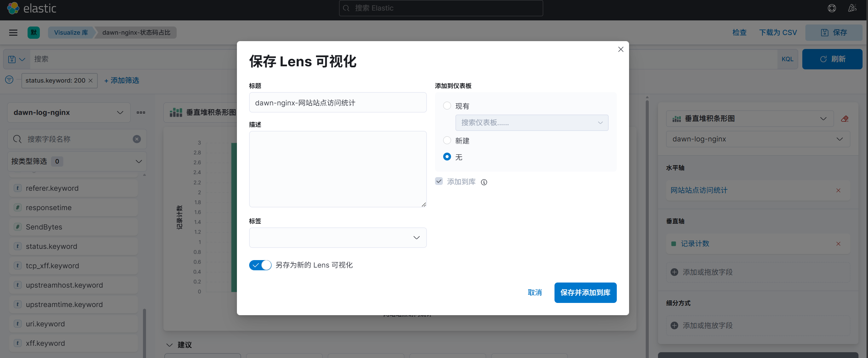The width and height of the screenshot is (868, 358).
Task: Open the saved query menu icon
Action: (x=17, y=59)
